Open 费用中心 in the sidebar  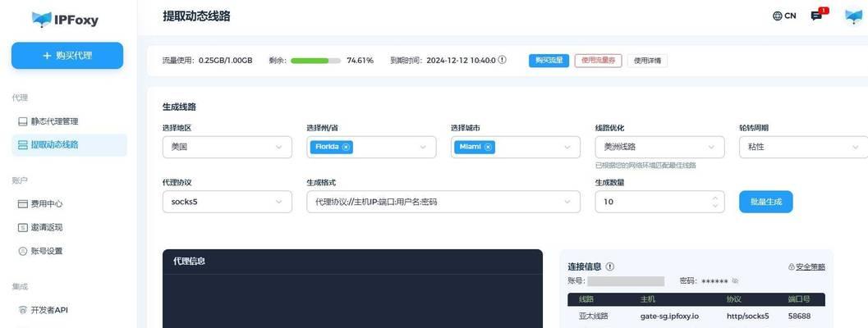click(47, 203)
